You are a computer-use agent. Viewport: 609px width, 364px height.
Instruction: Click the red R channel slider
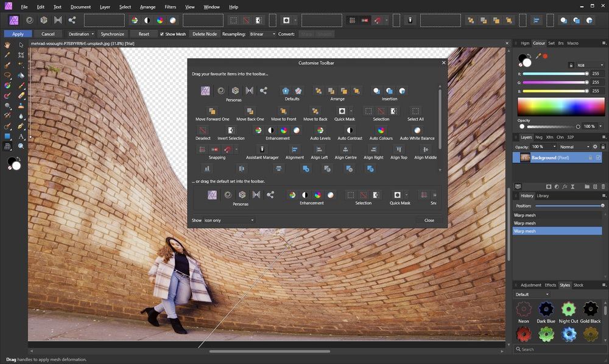pos(555,73)
